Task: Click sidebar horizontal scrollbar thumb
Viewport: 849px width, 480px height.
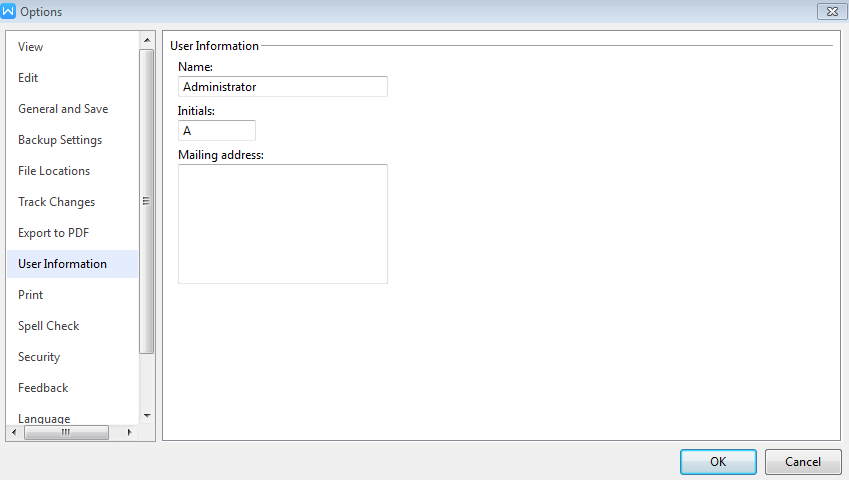Action: (66, 432)
